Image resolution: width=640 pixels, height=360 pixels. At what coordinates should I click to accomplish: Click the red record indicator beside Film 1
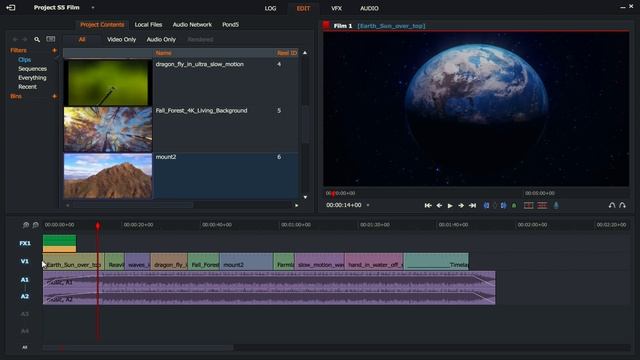point(326,25)
